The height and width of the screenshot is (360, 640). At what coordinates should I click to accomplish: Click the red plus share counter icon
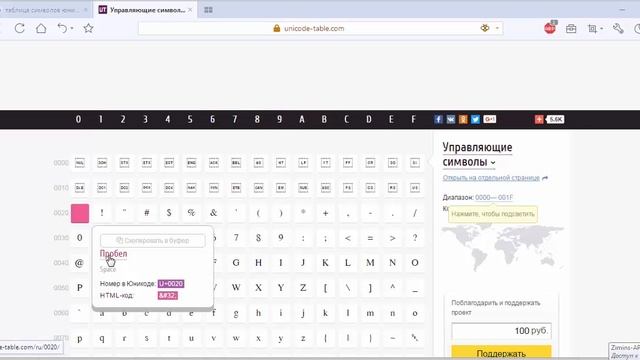(539, 119)
